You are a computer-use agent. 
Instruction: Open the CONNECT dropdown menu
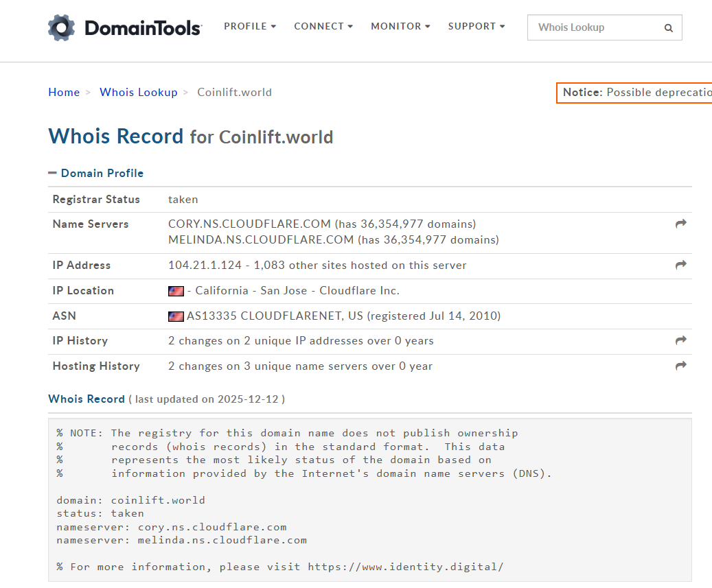[x=323, y=26]
